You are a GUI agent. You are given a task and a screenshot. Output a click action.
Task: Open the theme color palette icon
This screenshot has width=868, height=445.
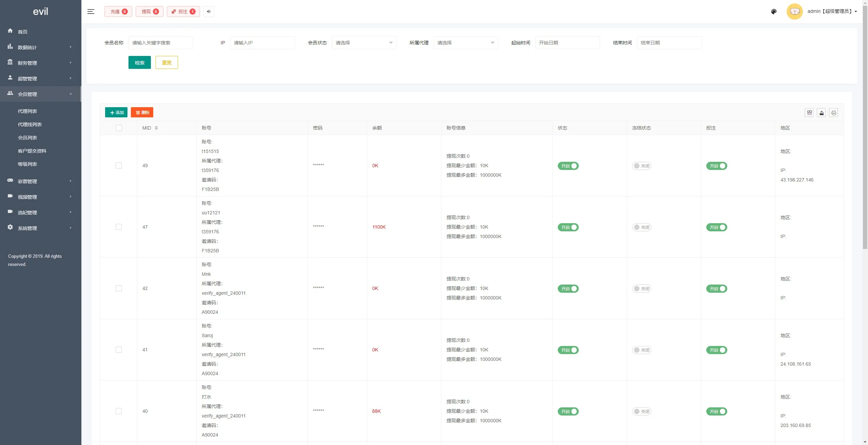pyautogui.click(x=774, y=12)
